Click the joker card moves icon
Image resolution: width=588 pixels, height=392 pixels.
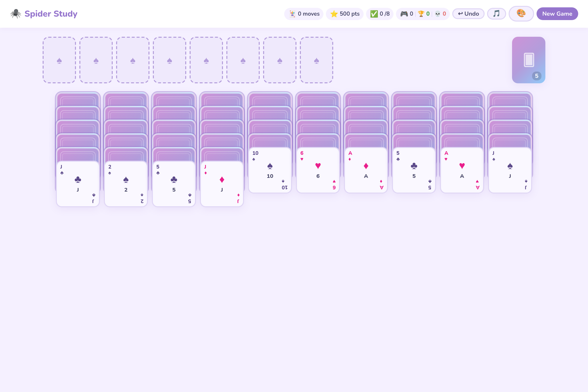(292, 14)
